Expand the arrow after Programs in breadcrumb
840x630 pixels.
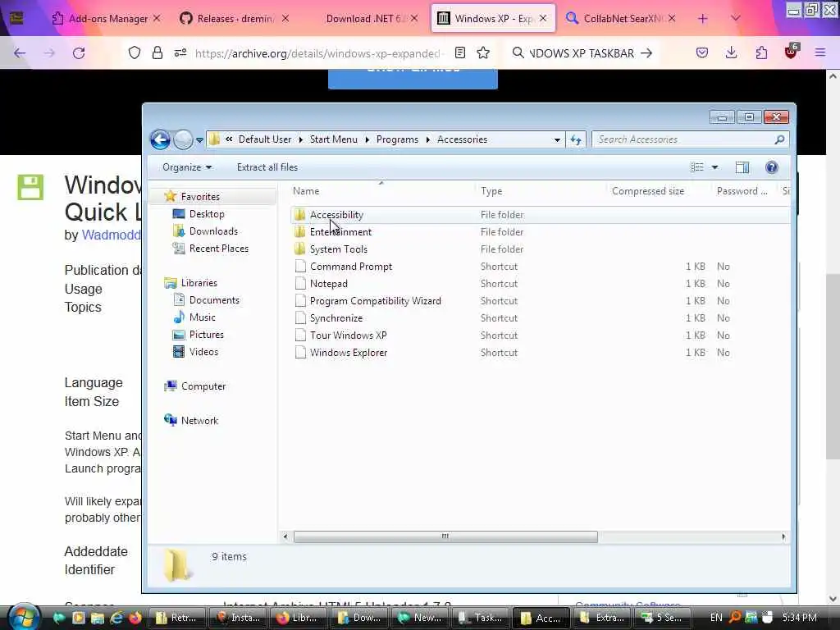point(427,139)
